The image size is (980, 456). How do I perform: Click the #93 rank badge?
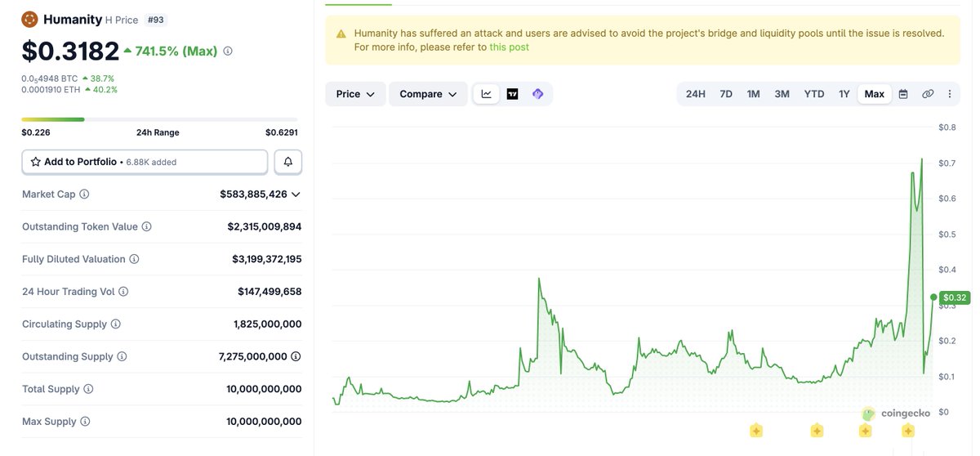point(154,19)
